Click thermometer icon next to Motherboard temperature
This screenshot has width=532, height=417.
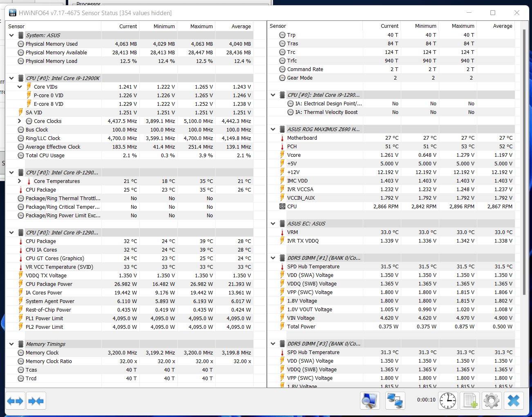(x=282, y=138)
